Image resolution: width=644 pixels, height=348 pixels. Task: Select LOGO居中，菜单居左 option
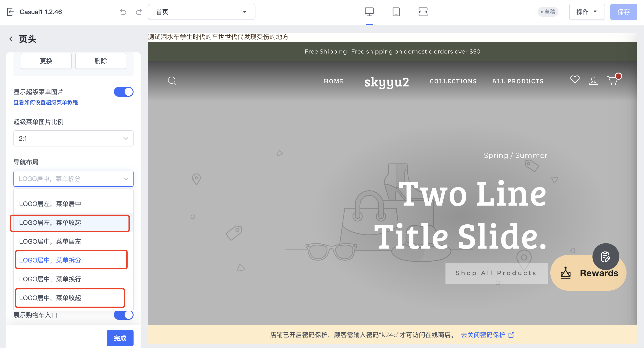point(73,241)
